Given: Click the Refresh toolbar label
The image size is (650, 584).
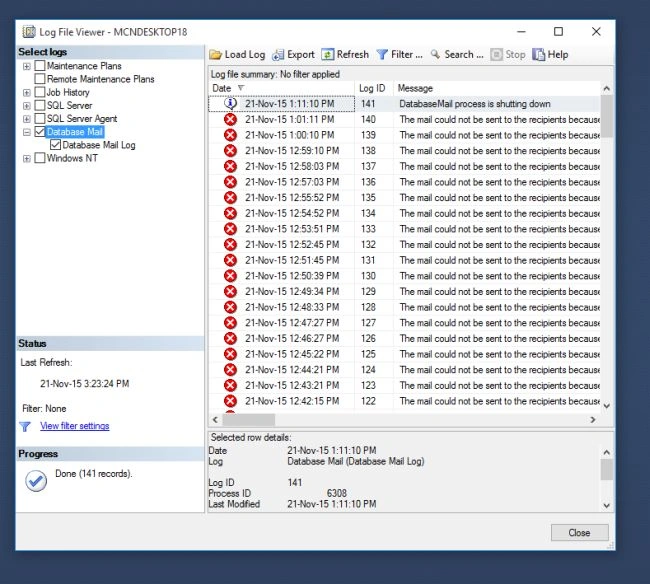Looking at the screenshot, I should [353, 55].
